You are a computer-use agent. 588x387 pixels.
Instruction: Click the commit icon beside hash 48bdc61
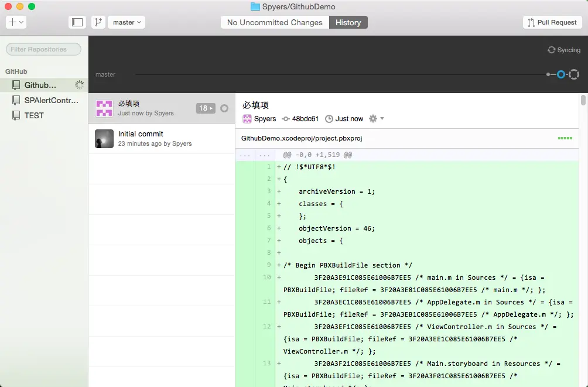286,119
